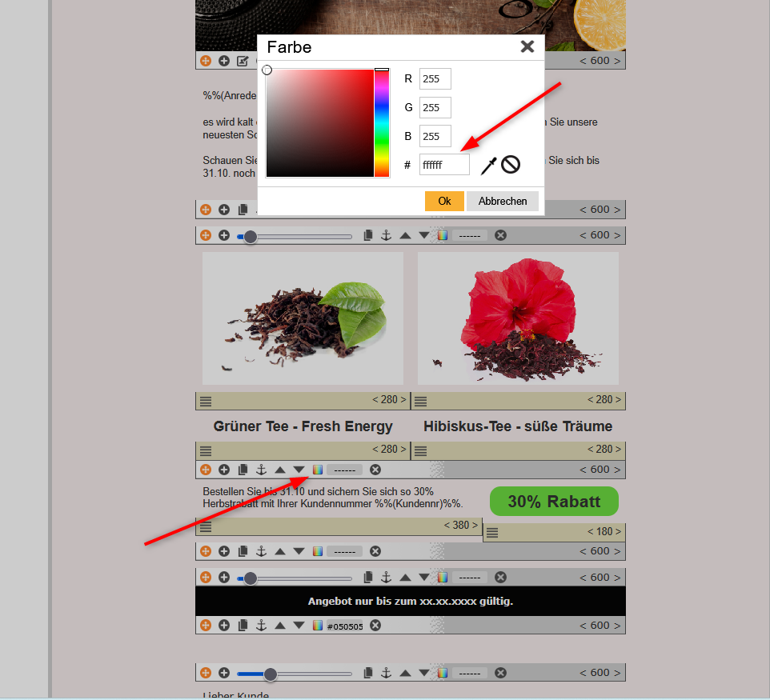Move the #050505 block up
Viewport: 770px width, 700px height.
click(280, 626)
